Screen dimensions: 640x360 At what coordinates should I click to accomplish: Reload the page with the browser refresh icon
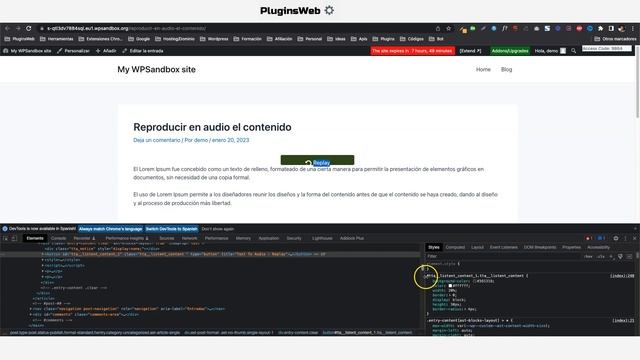tap(29, 28)
